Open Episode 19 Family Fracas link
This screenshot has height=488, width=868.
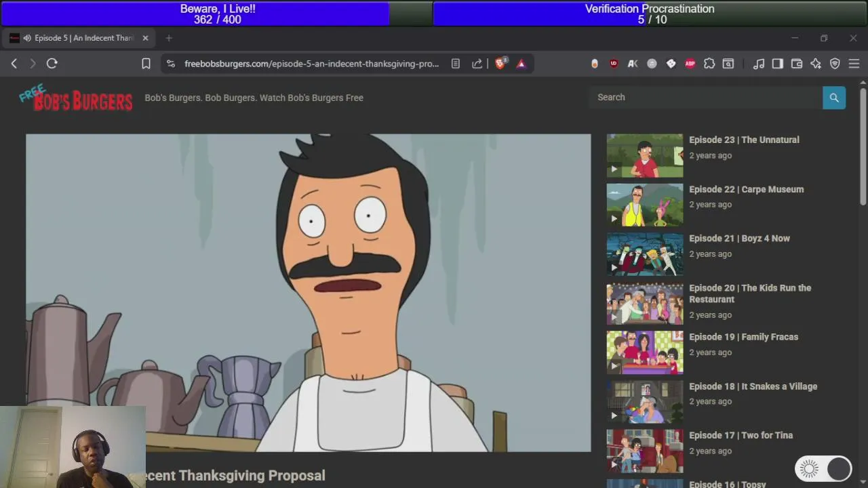pos(743,337)
